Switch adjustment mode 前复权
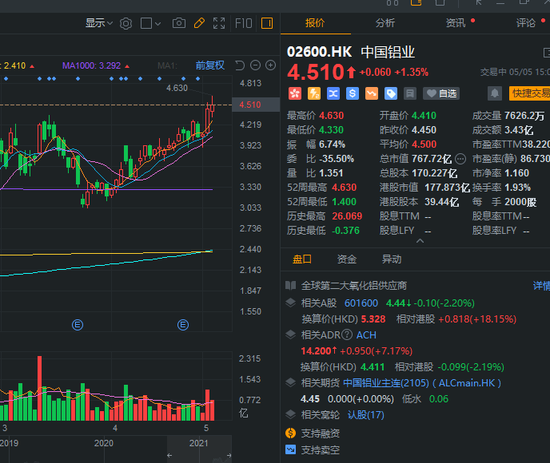This screenshot has width=550, height=463. [x=210, y=65]
